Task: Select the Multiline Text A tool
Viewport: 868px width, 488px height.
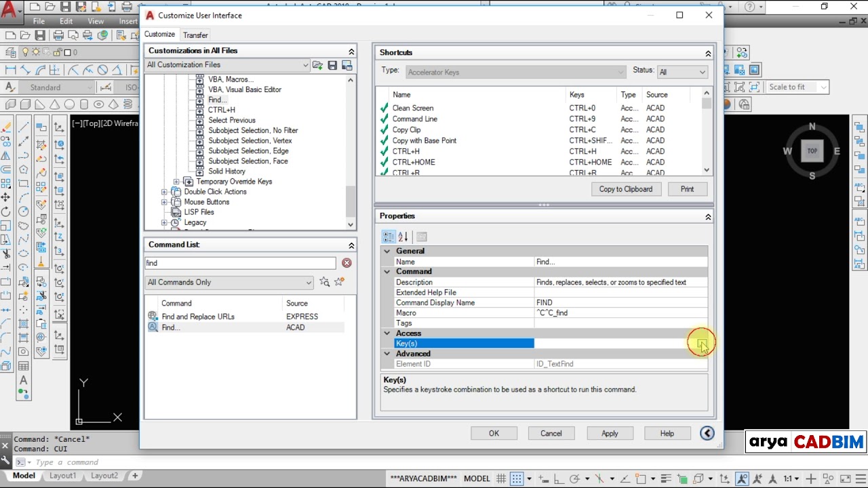Action: click(x=24, y=381)
